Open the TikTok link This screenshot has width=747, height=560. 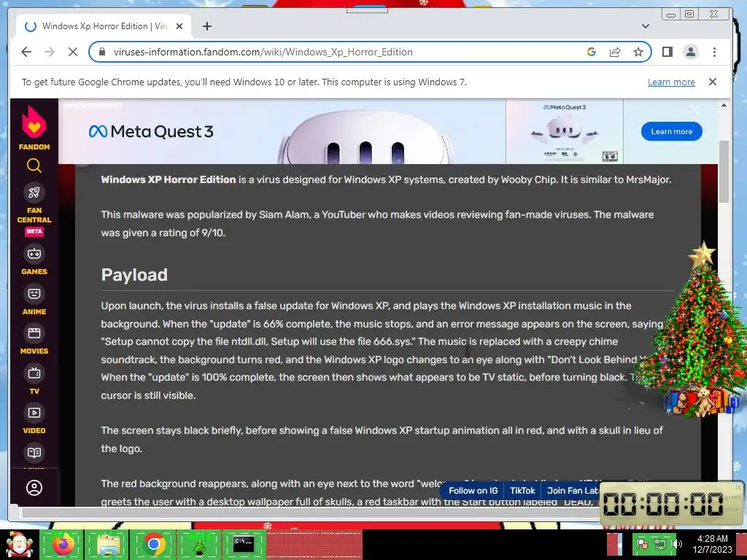pos(522,491)
